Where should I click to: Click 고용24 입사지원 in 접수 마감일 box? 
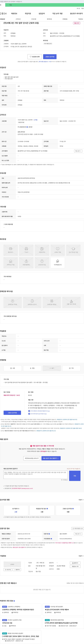click(12, 413)
